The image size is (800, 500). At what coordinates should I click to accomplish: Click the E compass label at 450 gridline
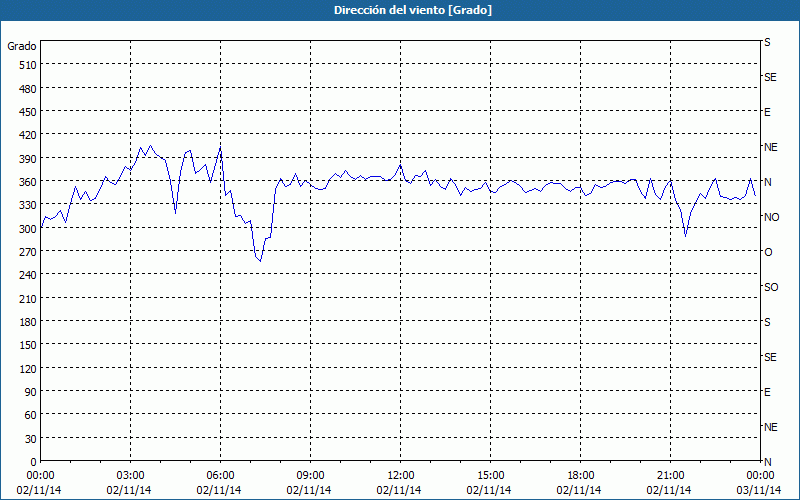click(767, 112)
